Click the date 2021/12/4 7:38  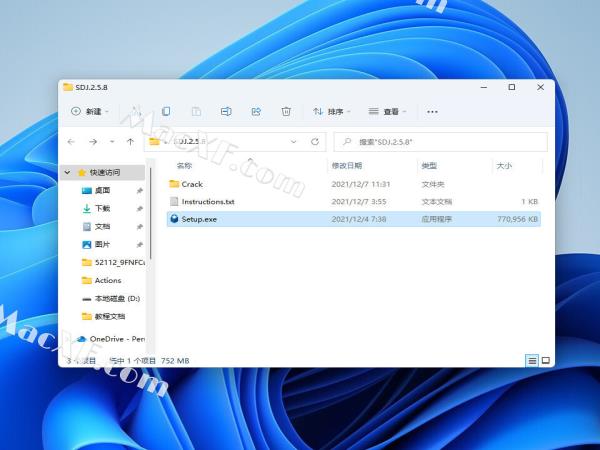point(359,219)
